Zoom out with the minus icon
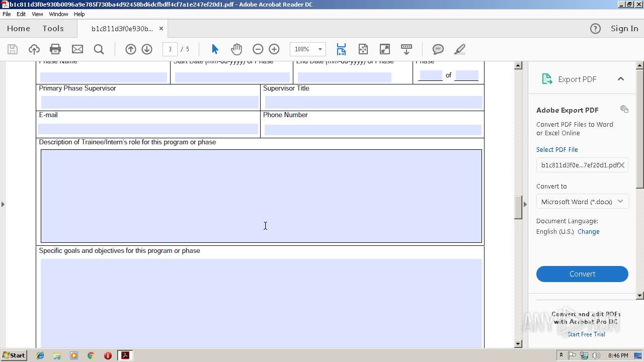 [x=258, y=49]
